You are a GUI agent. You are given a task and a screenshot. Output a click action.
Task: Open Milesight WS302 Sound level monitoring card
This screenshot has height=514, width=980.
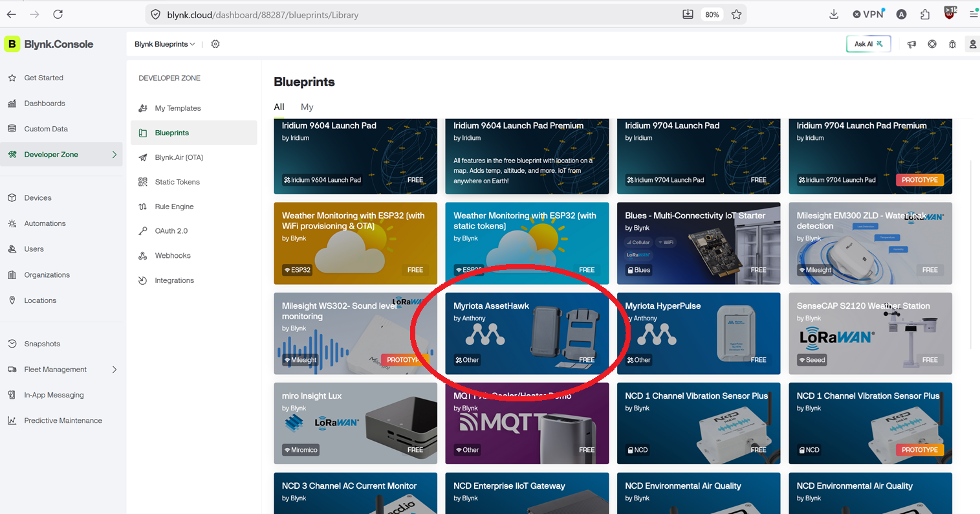pos(355,333)
